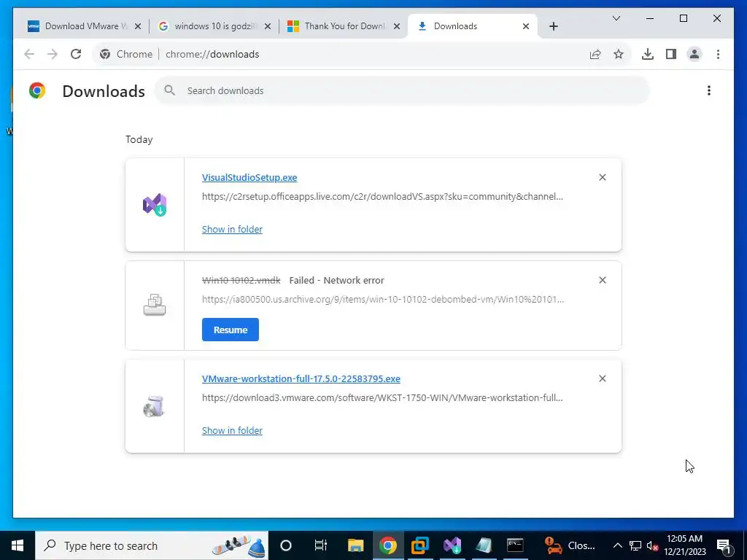Viewport: 747px width, 560px height.
Task: Show hidden system tray icons
Action: 617,545
